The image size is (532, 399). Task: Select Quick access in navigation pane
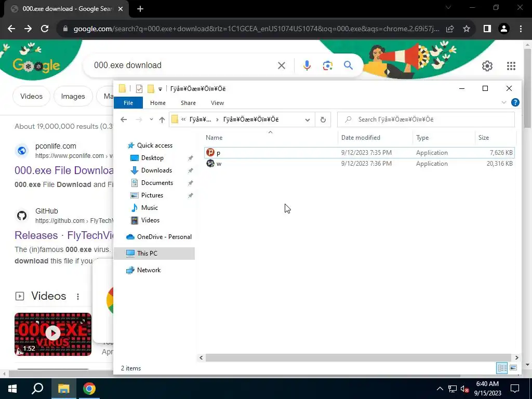(154, 145)
